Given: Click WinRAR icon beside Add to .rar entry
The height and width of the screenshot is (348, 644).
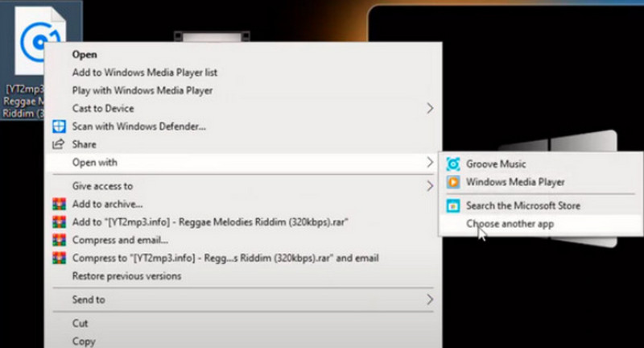Looking at the screenshot, I should click(x=59, y=222).
